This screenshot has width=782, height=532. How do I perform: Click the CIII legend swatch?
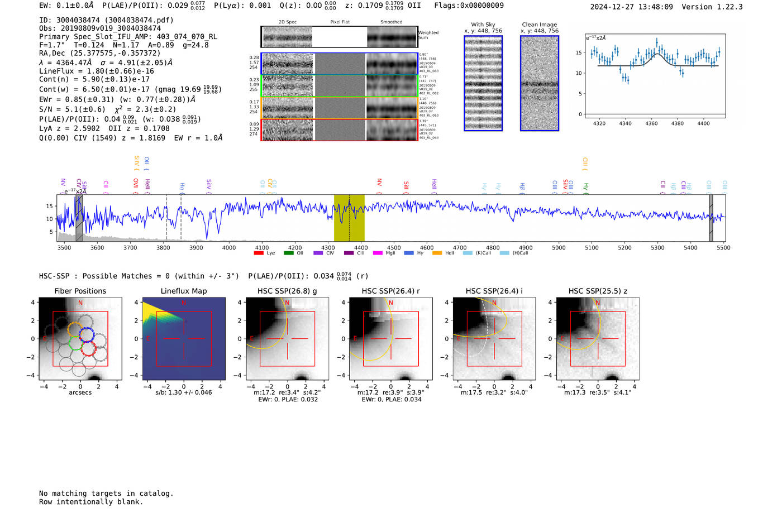(x=349, y=253)
